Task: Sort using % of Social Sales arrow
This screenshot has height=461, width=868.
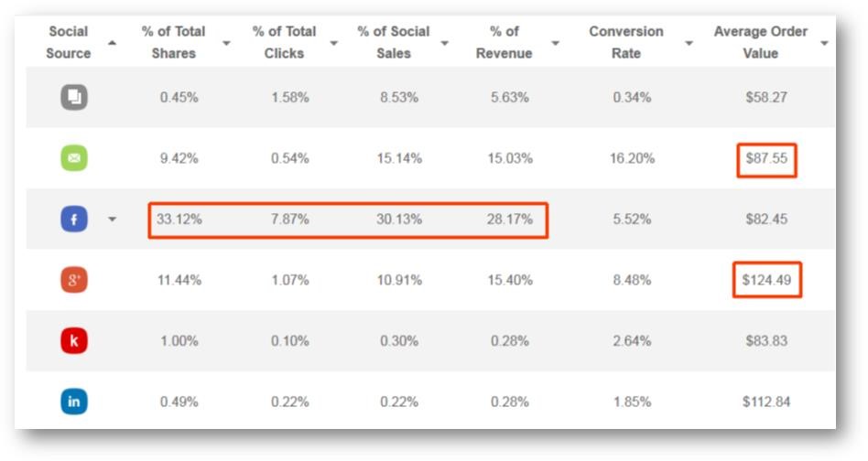Action: pyautogui.click(x=445, y=43)
